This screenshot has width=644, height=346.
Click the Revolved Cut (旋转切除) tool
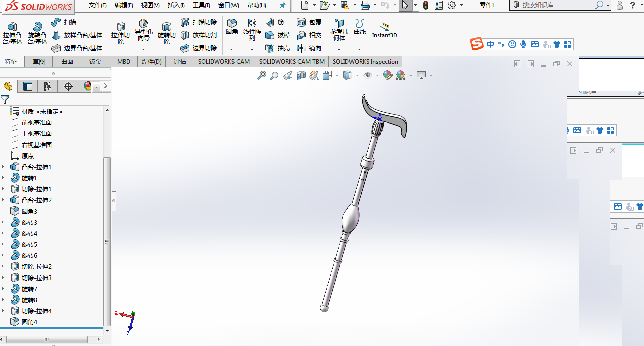click(167, 33)
